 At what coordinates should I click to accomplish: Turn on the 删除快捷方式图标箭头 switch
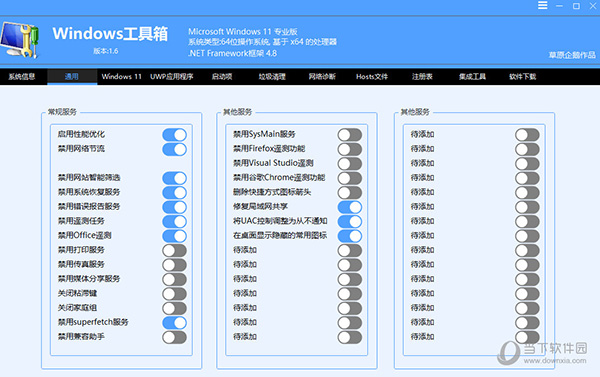point(350,193)
